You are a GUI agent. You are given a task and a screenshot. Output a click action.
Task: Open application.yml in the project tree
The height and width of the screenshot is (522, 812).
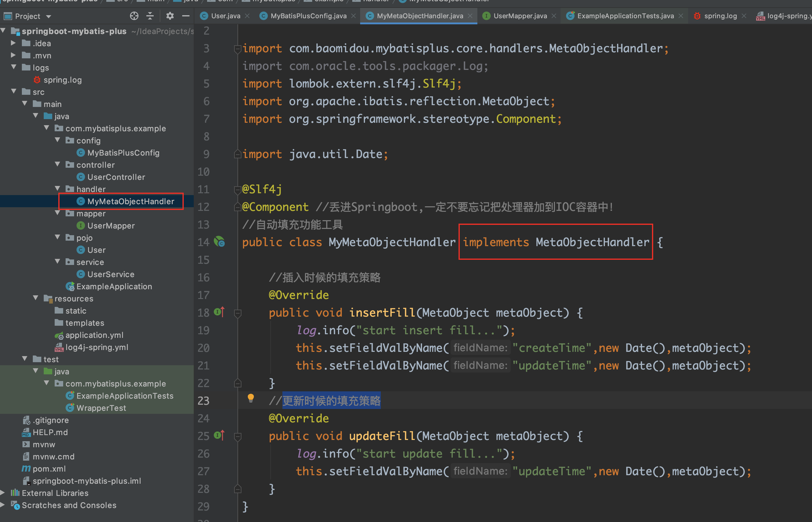pyautogui.click(x=94, y=335)
